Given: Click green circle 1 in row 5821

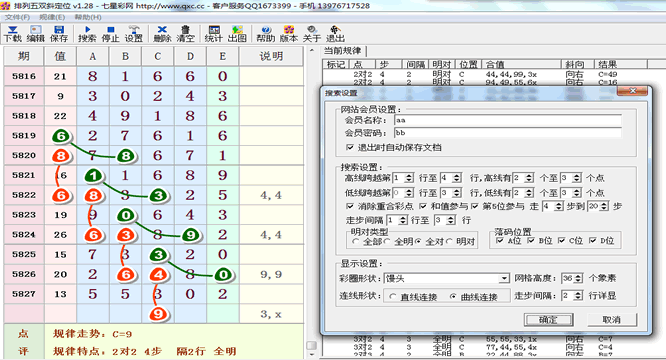Looking at the screenshot, I should (93, 175).
